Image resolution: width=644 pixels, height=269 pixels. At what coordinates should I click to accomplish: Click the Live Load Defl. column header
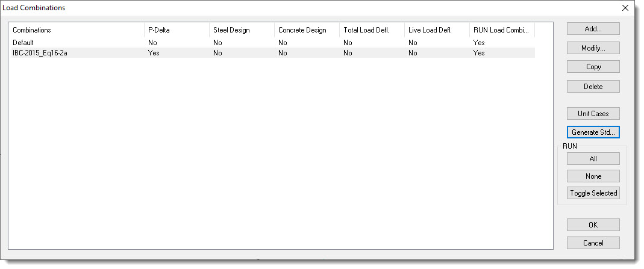[437, 30]
